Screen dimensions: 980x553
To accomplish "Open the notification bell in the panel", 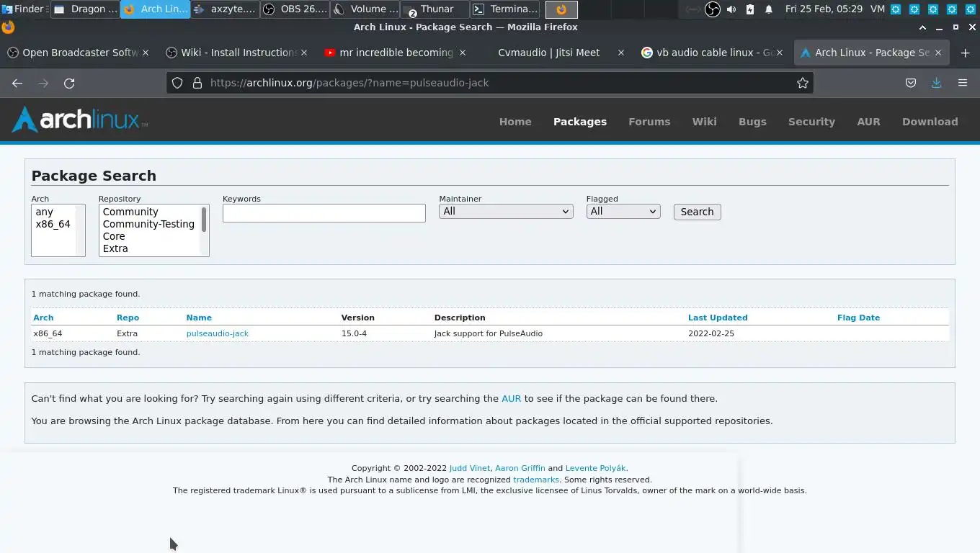I will coord(769,9).
